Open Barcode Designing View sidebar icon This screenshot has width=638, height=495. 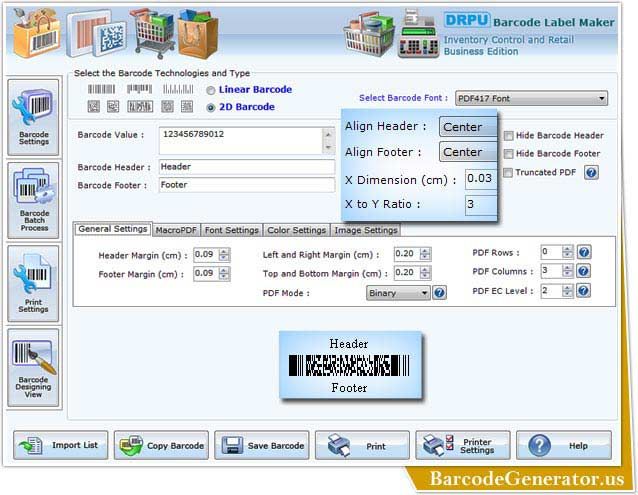coord(33,367)
